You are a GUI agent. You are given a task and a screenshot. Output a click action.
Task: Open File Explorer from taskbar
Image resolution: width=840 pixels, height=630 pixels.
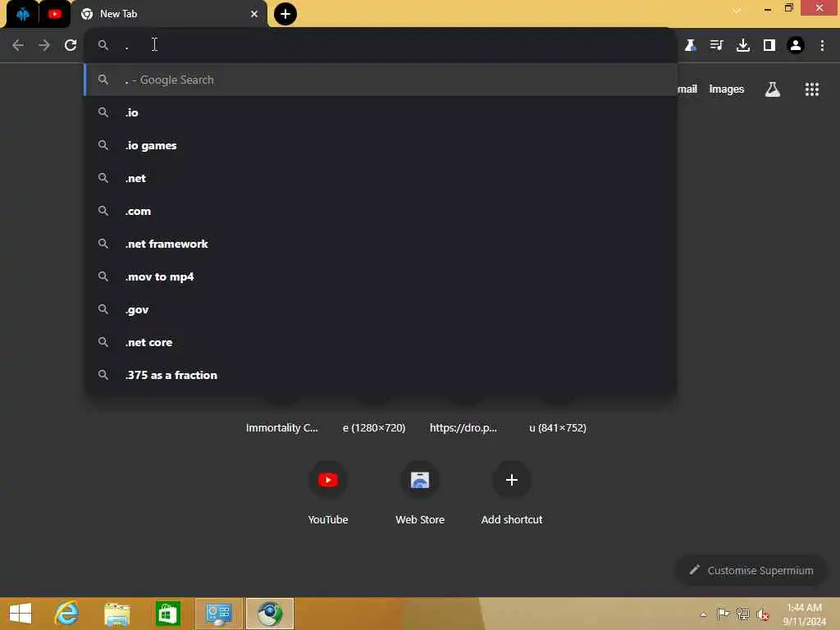coord(116,614)
